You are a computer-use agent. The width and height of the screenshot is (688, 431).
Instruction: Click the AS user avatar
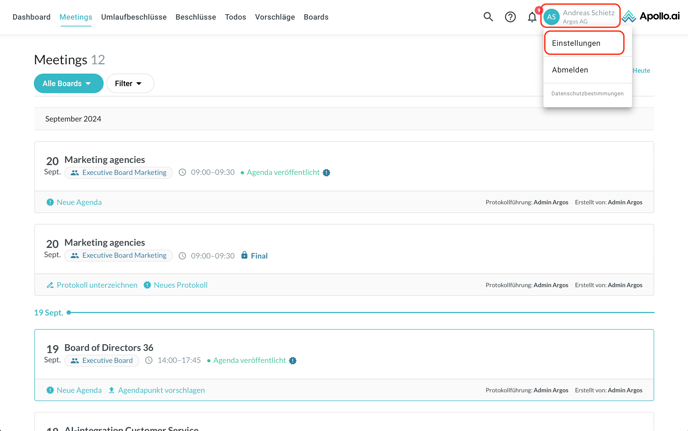[x=551, y=17]
